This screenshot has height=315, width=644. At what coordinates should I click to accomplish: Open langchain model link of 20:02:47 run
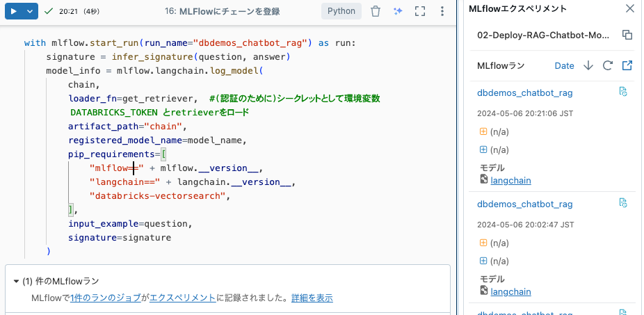pyautogui.click(x=510, y=291)
